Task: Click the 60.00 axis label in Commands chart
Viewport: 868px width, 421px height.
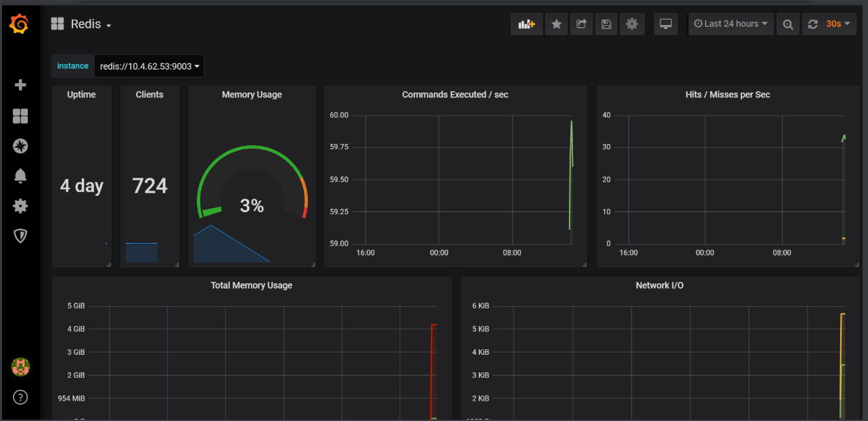Action: point(339,115)
